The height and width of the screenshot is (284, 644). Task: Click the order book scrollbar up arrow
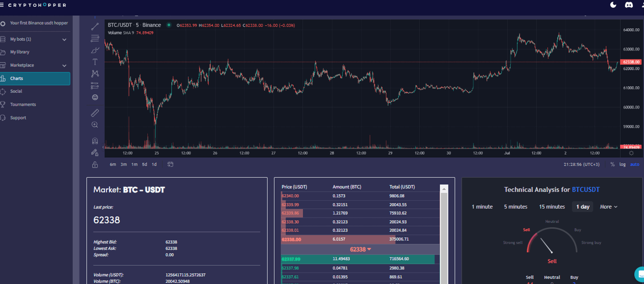444,189
